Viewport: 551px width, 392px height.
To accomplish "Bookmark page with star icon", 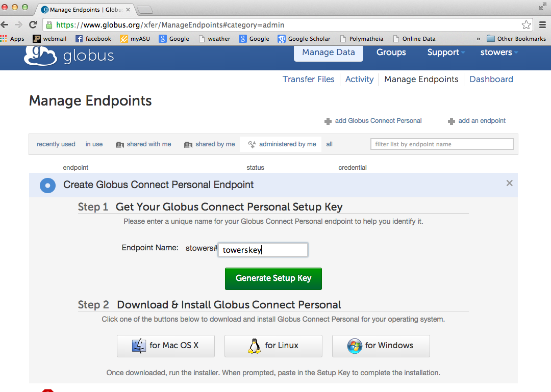I will (526, 24).
